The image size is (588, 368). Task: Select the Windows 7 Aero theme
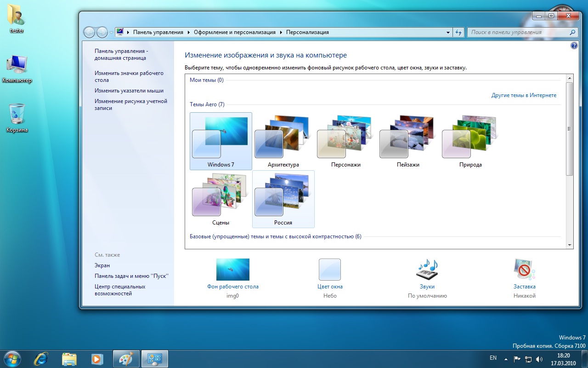[220, 141]
